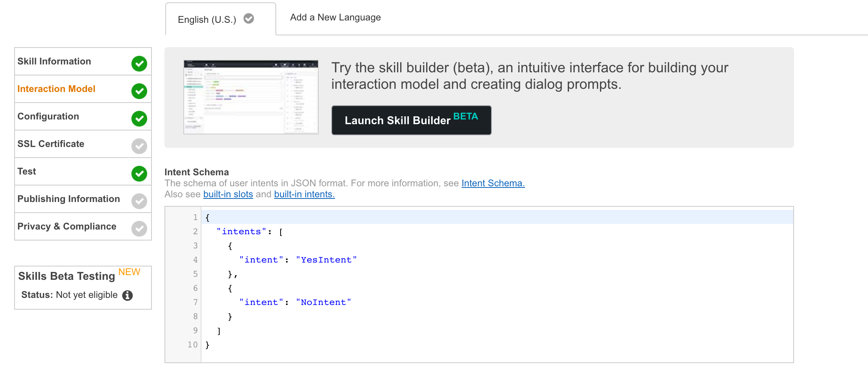Switch to the English (U.S.) tab
This screenshot has height=382, width=868.
[x=221, y=19]
